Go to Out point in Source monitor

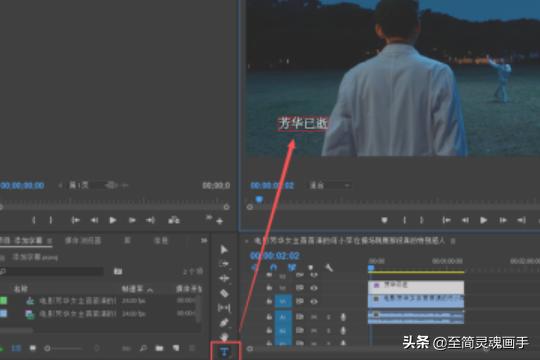point(150,220)
